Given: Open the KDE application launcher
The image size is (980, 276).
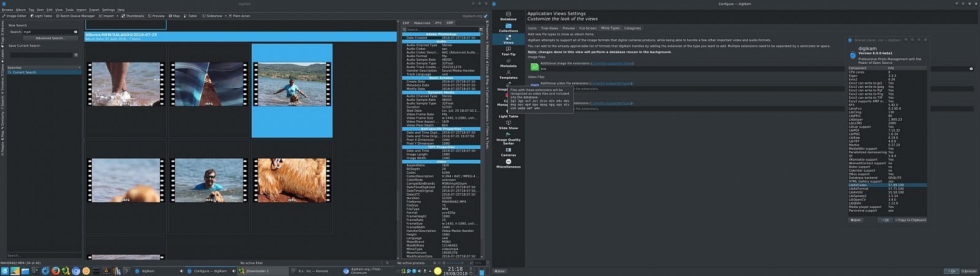Looking at the screenshot, I should [4, 270].
